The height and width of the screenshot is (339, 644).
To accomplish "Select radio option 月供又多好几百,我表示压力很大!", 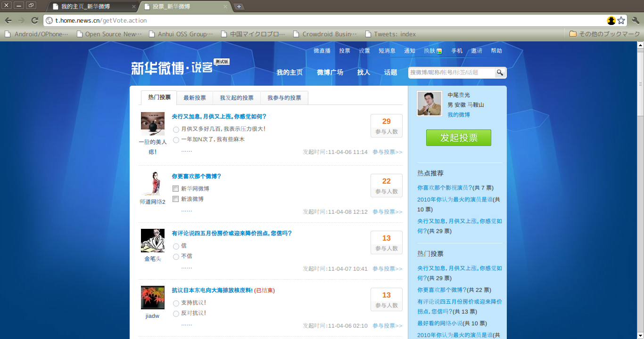I will (176, 129).
